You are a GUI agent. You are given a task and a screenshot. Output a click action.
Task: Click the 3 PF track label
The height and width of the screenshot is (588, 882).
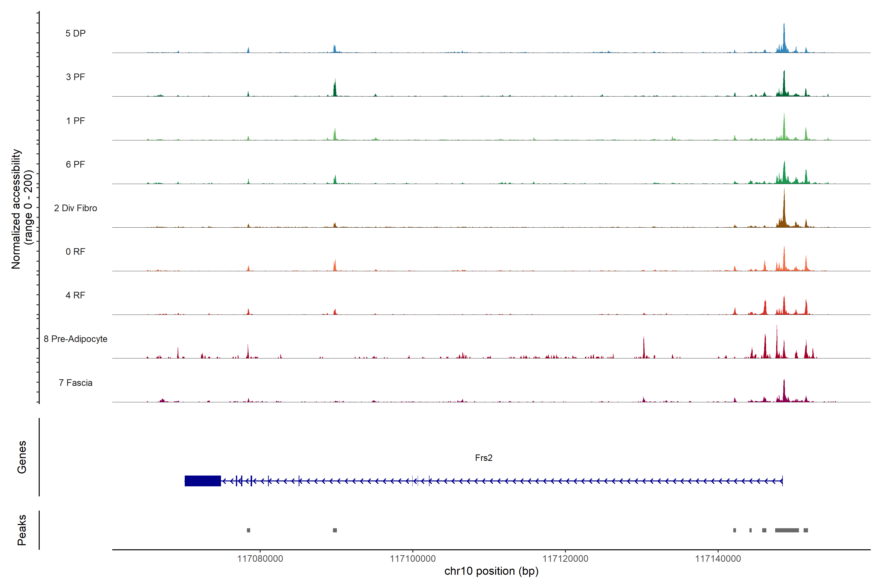point(75,77)
